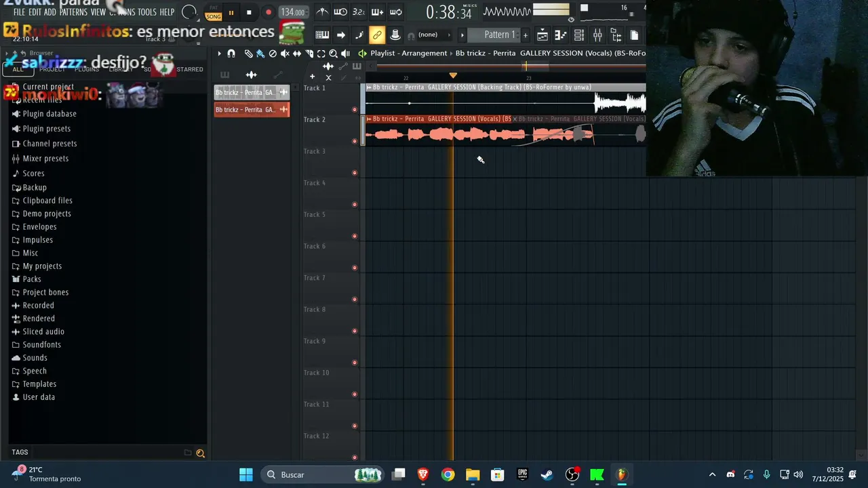Select the playlist Slip tool
This screenshot has width=868, height=488.
pyautogui.click(x=297, y=54)
